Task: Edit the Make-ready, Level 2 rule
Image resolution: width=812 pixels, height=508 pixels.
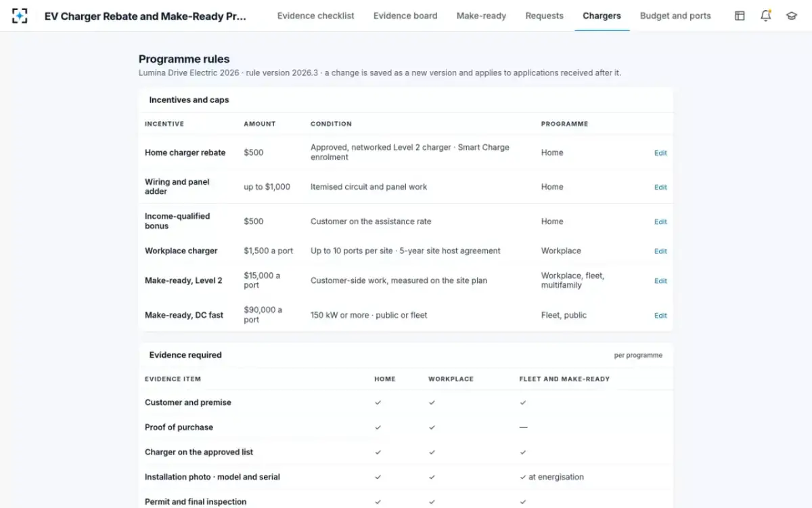Action: 660,281
